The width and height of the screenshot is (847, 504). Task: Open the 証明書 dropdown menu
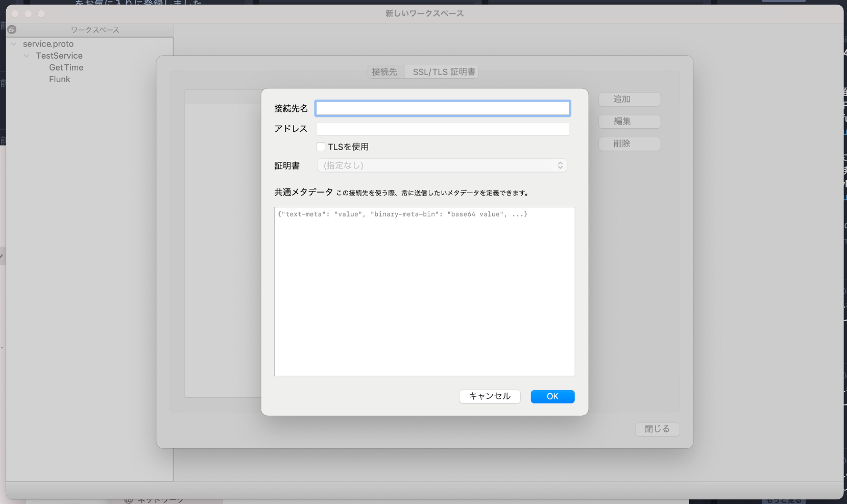click(442, 165)
